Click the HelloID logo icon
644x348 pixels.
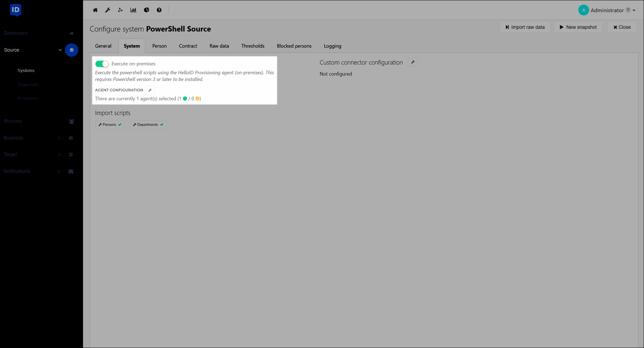(x=15, y=10)
